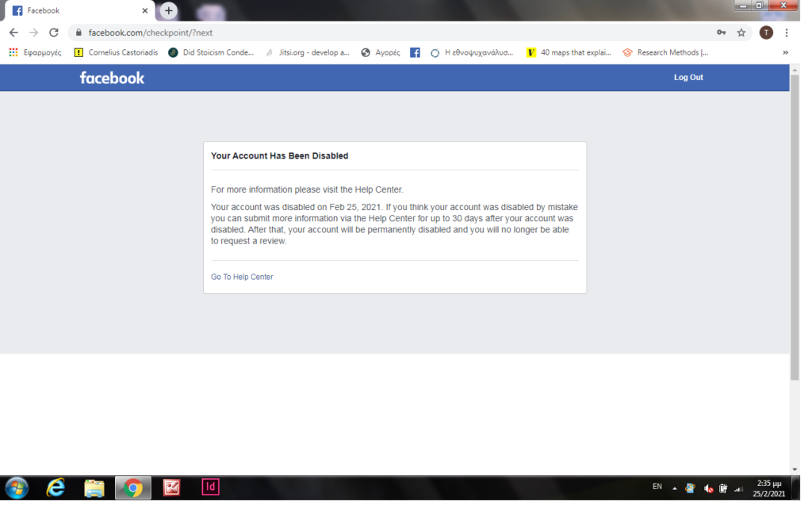Image resolution: width=812 pixels, height=509 pixels.
Task: Click the vertical page scrollbar
Action: [x=795, y=238]
